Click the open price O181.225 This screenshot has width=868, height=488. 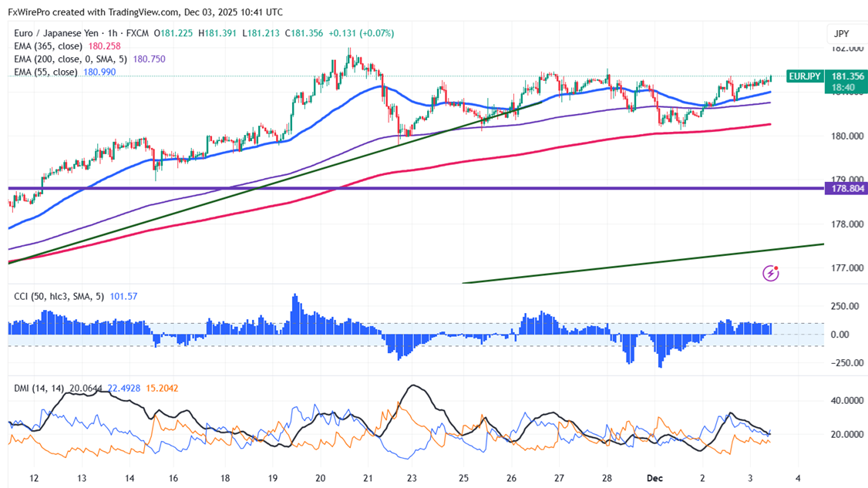[x=173, y=33]
